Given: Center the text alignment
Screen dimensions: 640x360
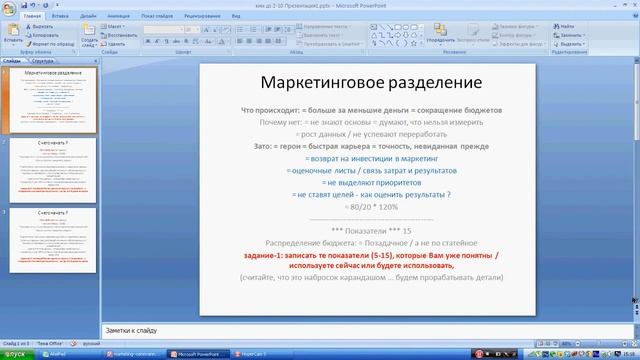Looking at the screenshot, I should point(249,41).
